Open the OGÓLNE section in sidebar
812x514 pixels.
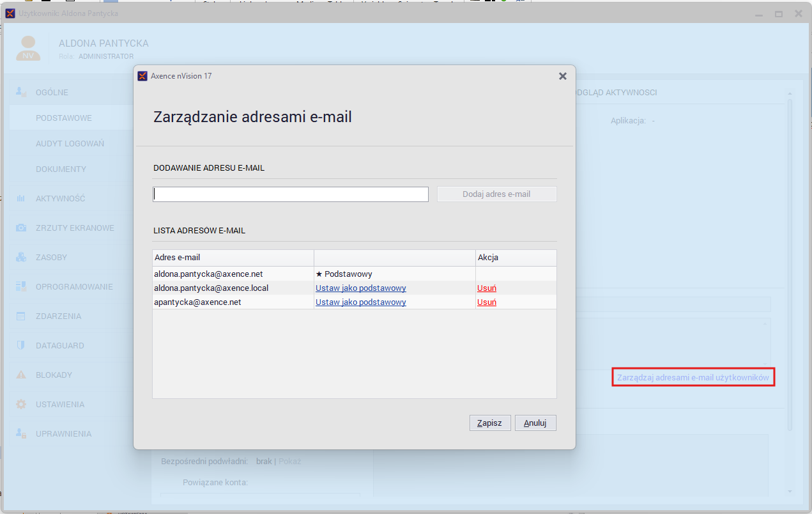(x=52, y=93)
